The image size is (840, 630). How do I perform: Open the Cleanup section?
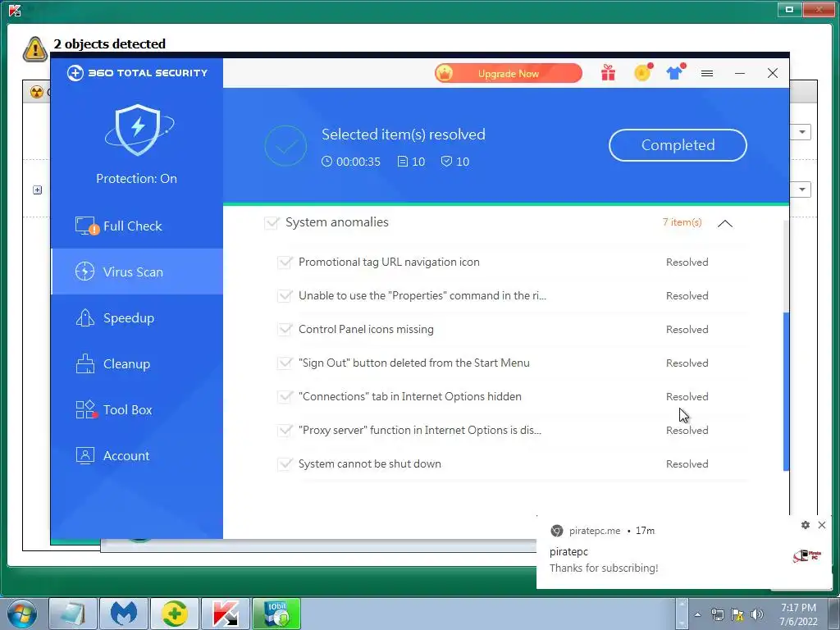[x=137, y=363]
